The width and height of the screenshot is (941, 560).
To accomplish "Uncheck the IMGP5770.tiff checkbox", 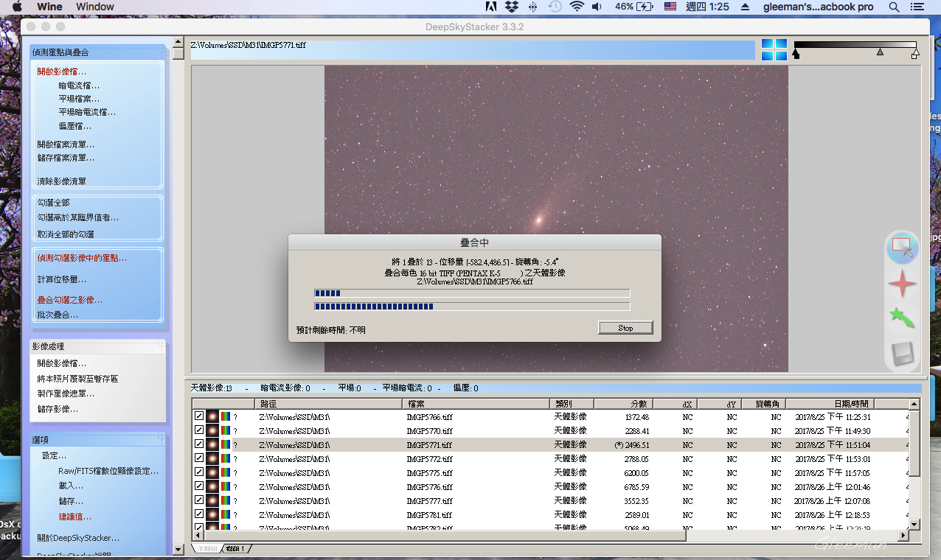I will (199, 430).
